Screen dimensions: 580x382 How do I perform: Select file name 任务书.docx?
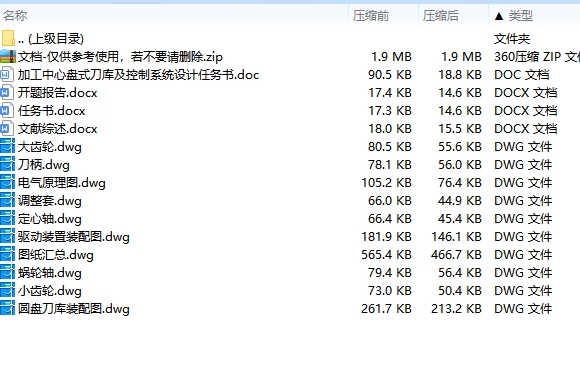click(x=51, y=111)
